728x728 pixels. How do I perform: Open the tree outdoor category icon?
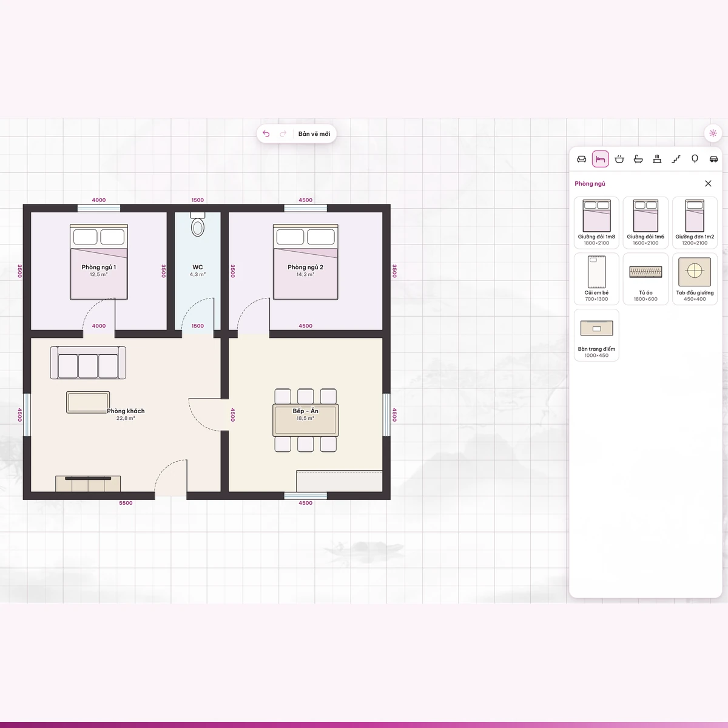(695, 159)
